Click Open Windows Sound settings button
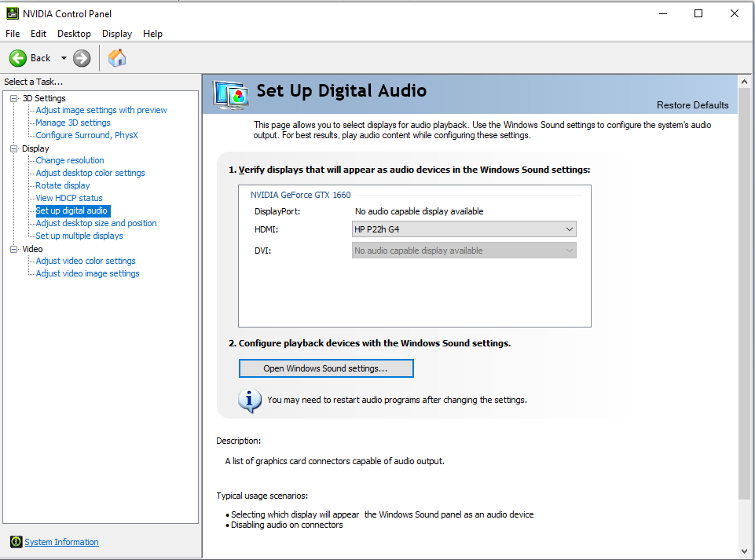 point(326,368)
